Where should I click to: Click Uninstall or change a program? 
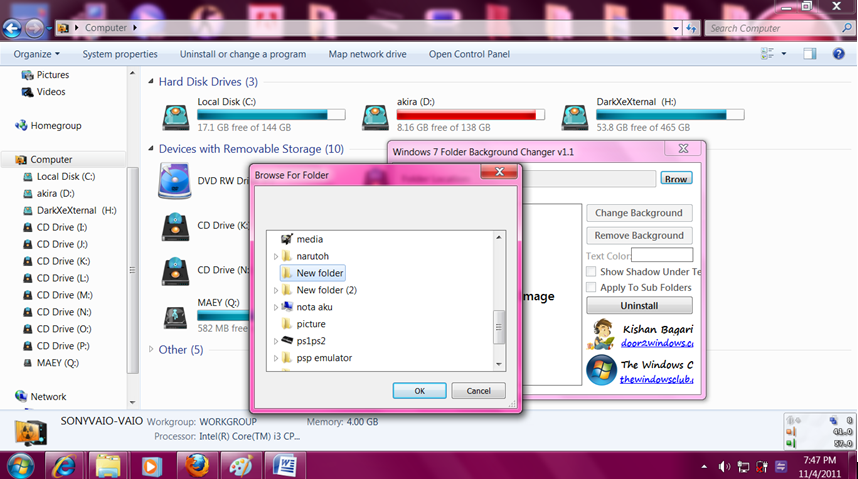tap(243, 54)
